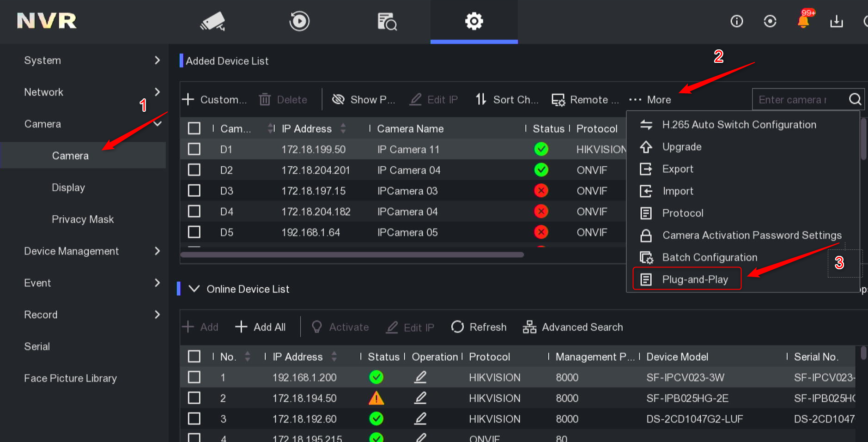Click the Batch Configuration icon
Image resolution: width=868 pixels, height=442 pixels.
coord(646,258)
